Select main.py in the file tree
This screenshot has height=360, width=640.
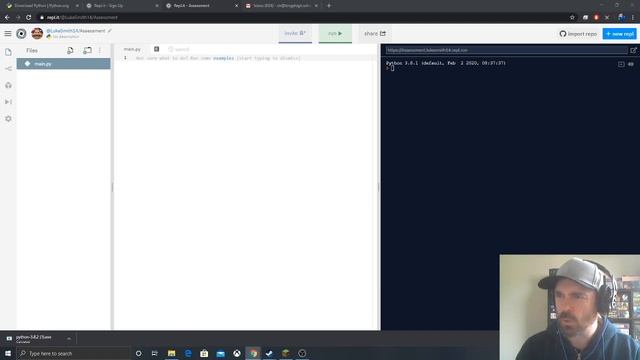coord(63,64)
